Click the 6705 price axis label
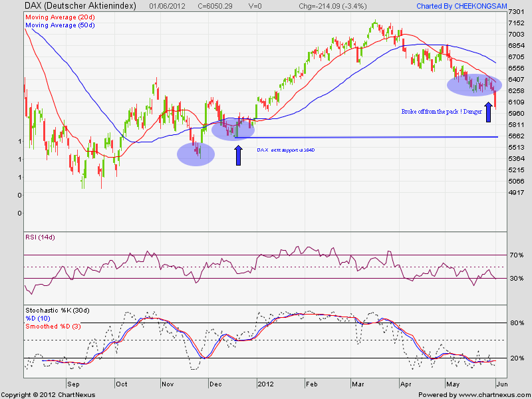The image size is (532, 399). (516, 57)
